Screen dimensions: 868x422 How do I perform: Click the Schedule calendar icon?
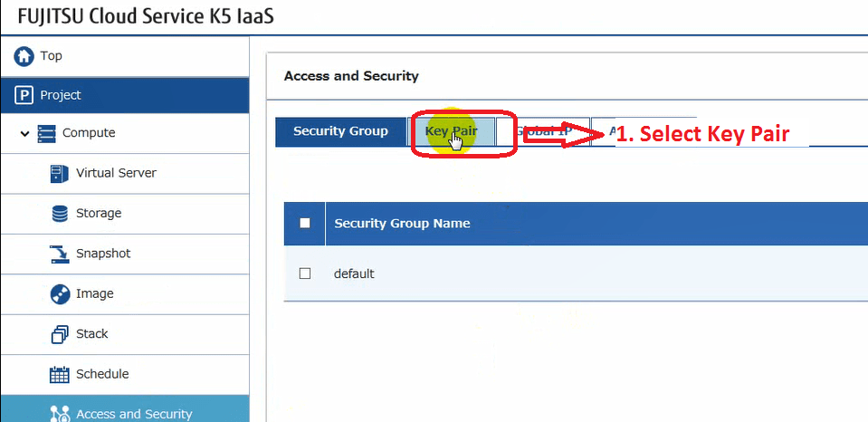60,374
